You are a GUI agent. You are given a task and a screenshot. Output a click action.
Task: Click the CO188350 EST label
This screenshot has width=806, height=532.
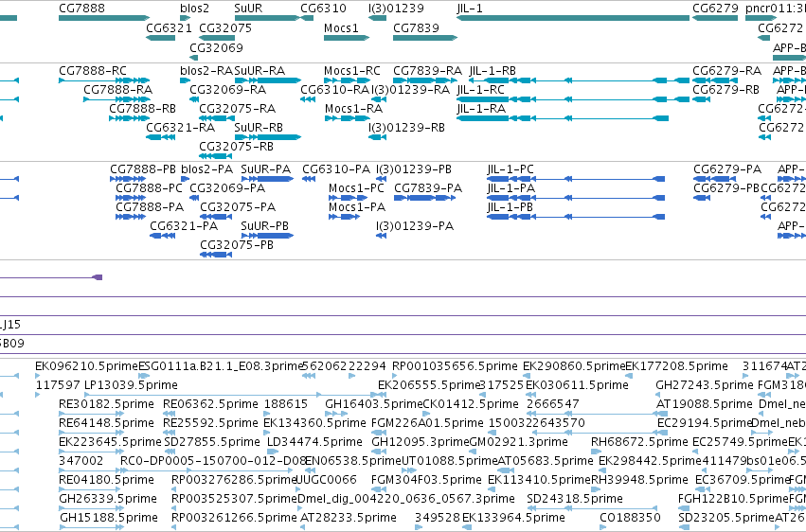[630, 518]
